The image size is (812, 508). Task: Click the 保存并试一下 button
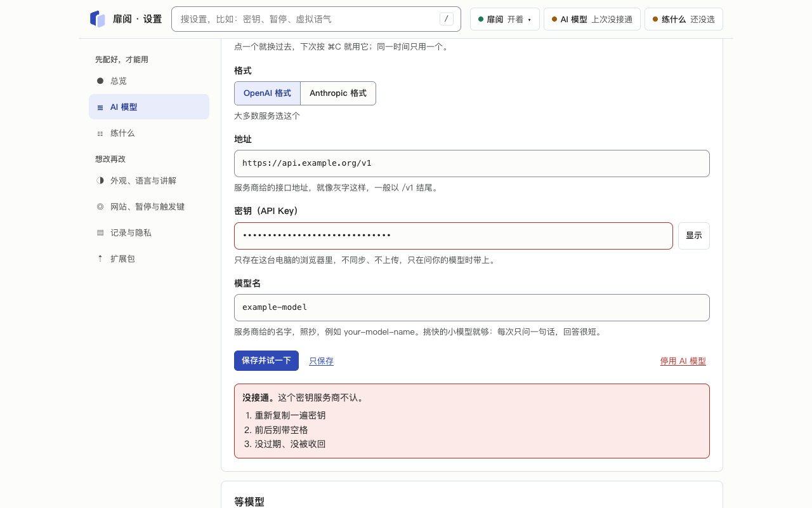click(266, 361)
